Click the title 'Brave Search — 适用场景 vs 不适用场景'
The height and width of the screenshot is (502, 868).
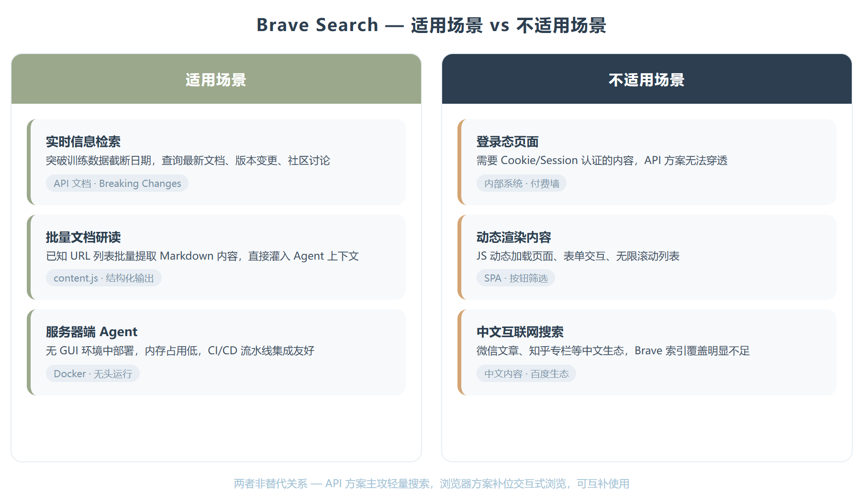pos(432,25)
